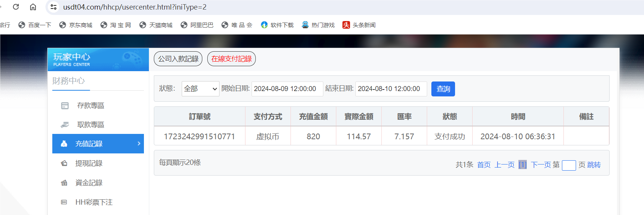Click the 跳转 jump link

(594, 165)
